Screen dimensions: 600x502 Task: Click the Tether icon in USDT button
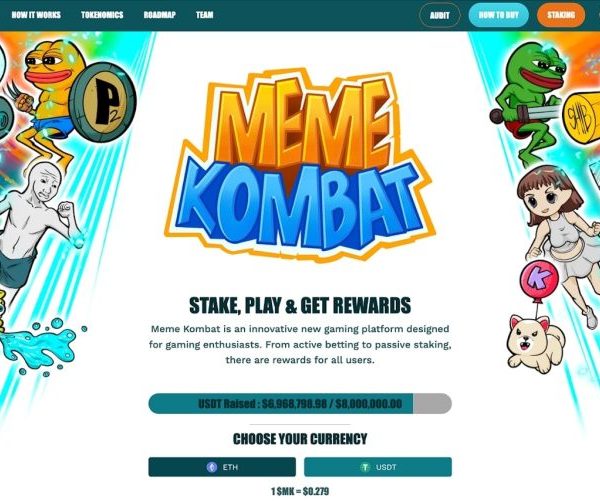(x=365, y=467)
